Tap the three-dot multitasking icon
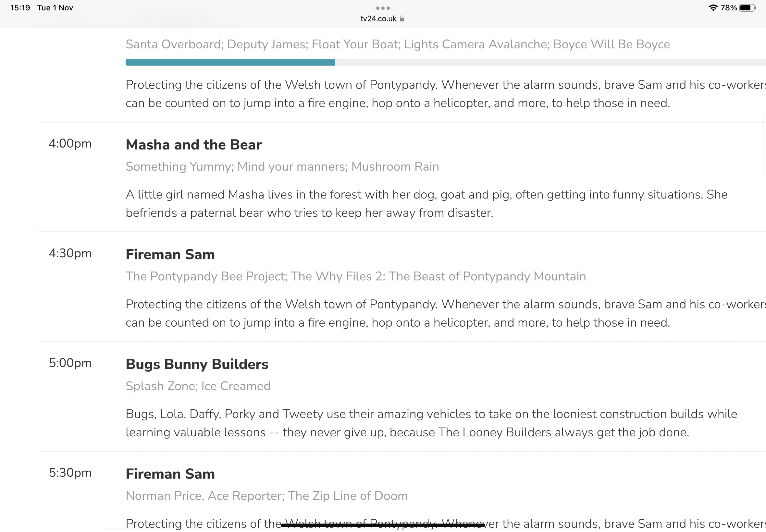This screenshot has width=766, height=532. (382, 8)
